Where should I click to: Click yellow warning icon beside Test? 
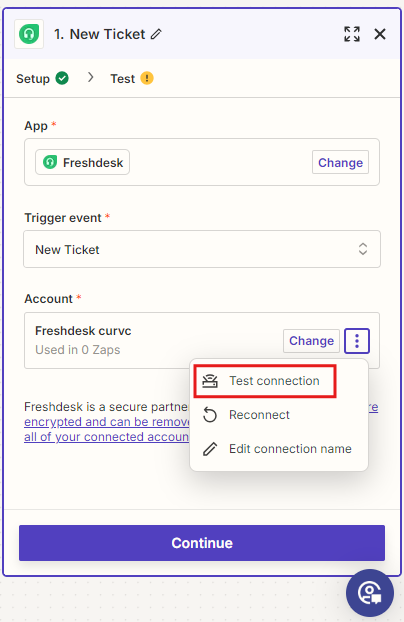point(147,78)
